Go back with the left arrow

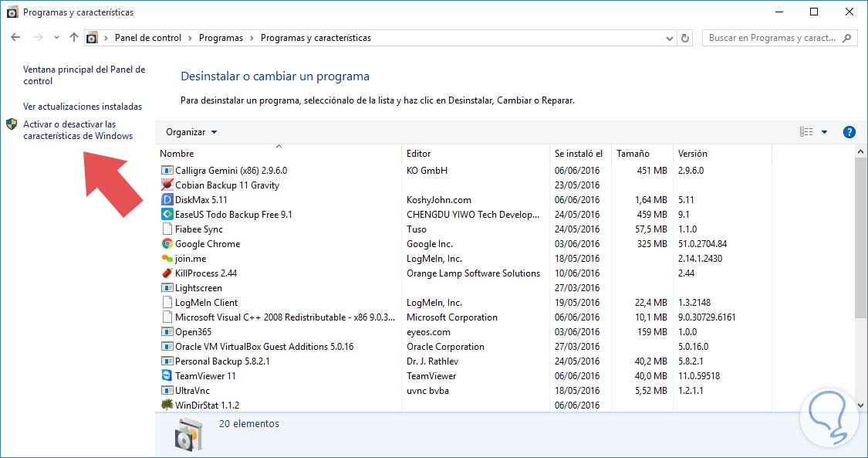coord(15,38)
